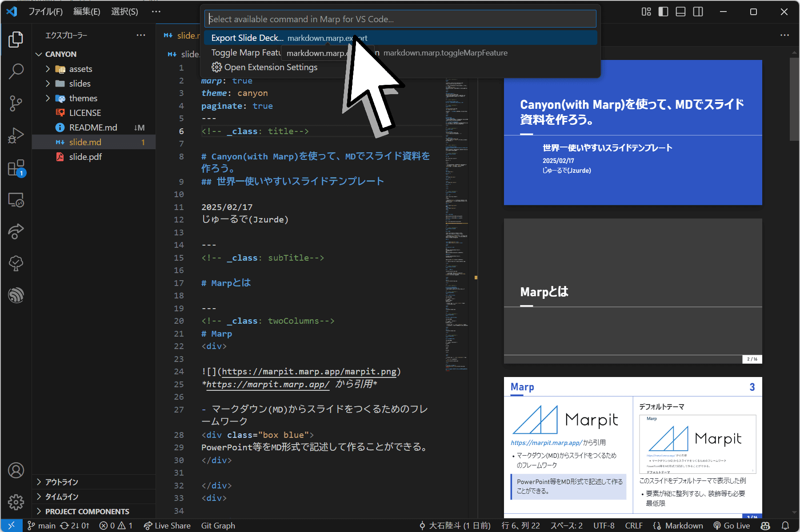Click the notifications bell in status bar
The width and height of the screenshot is (800, 532).
(785, 525)
